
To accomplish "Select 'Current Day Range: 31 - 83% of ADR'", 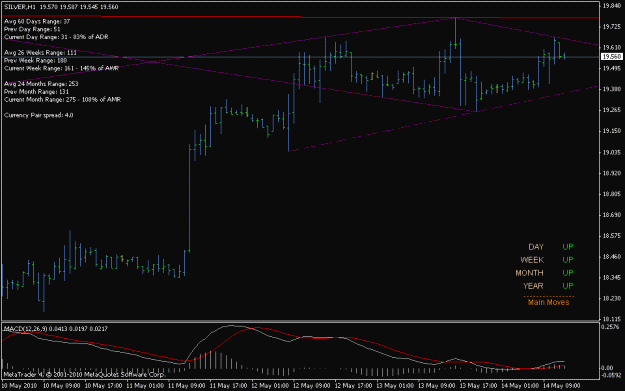I will click(56, 37).
